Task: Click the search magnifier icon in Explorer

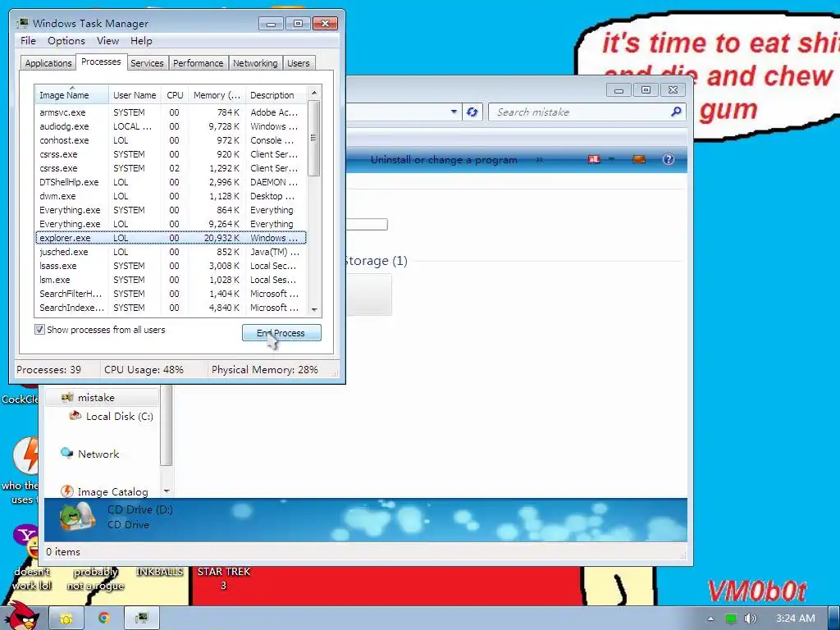Action: click(x=676, y=112)
